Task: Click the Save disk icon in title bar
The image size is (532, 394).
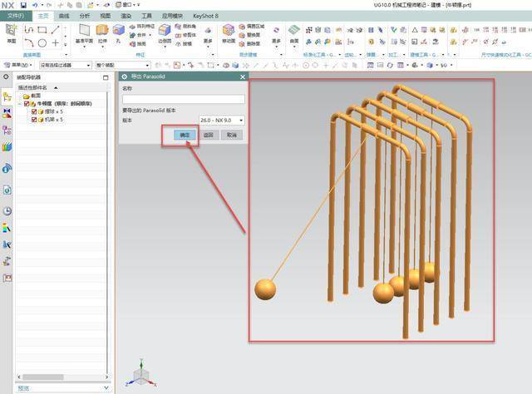Action: pos(23,5)
